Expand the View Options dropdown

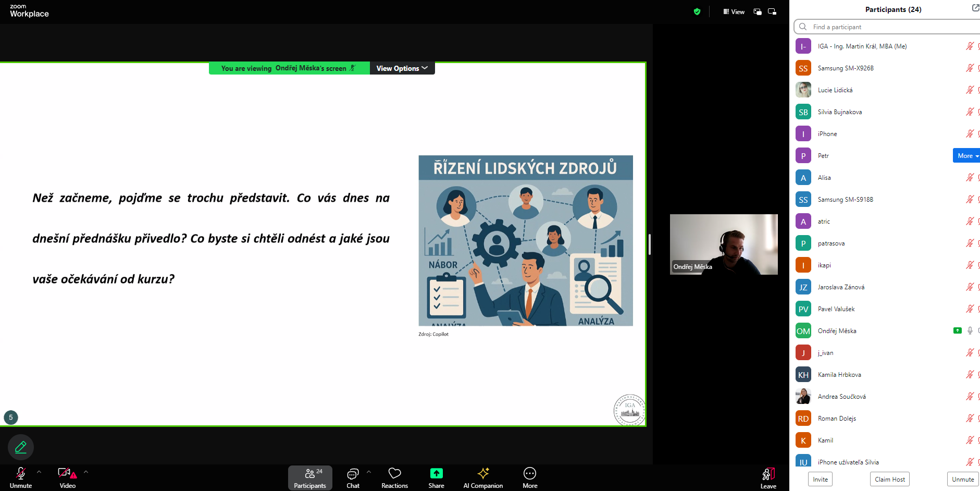[402, 68]
